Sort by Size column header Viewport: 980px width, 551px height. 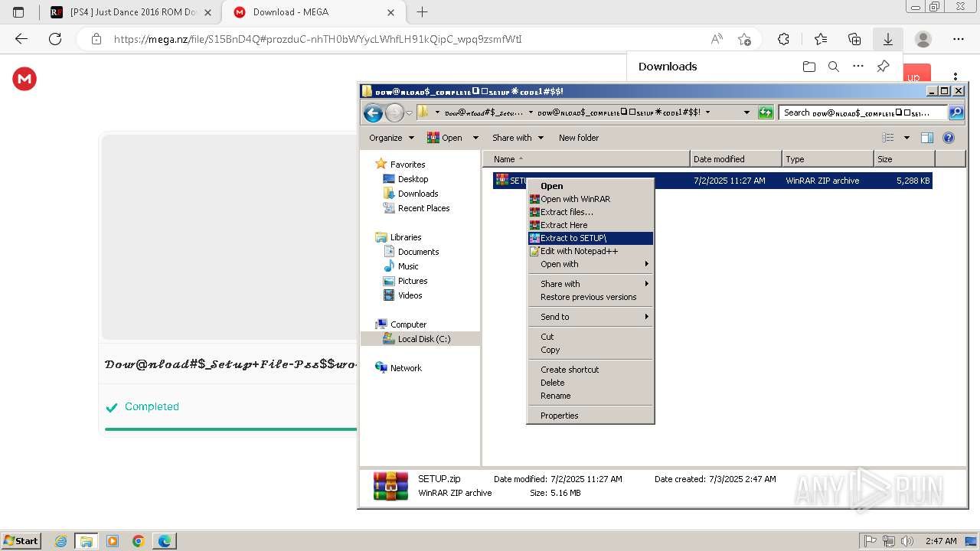click(x=904, y=159)
